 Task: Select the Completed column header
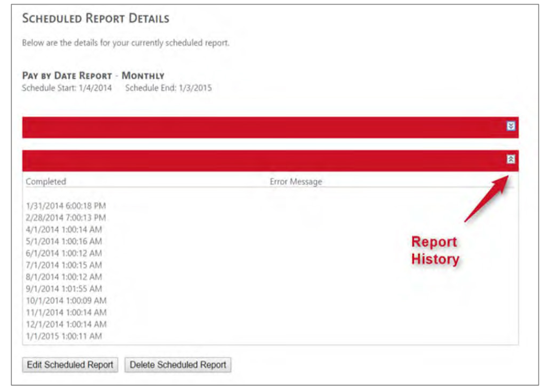point(46,181)
